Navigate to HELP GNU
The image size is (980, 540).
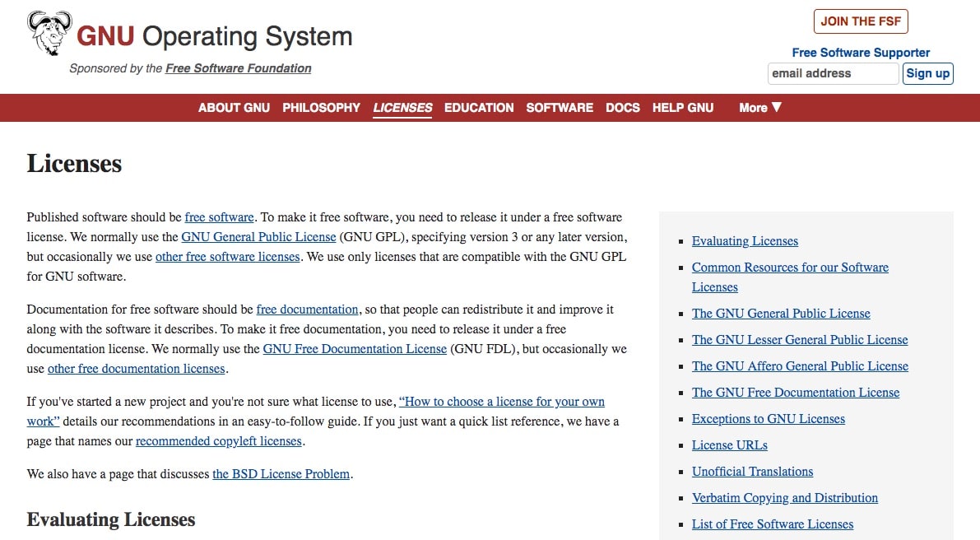[x=682, y=108]
